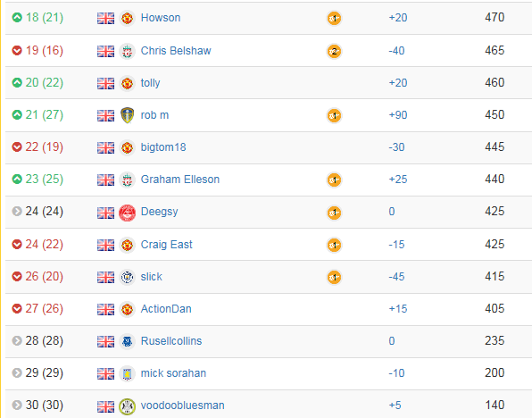Click the voodoobluesman username
Image resolution: width=532 pixels, height=418 pixels.
(x=182, y=405)
